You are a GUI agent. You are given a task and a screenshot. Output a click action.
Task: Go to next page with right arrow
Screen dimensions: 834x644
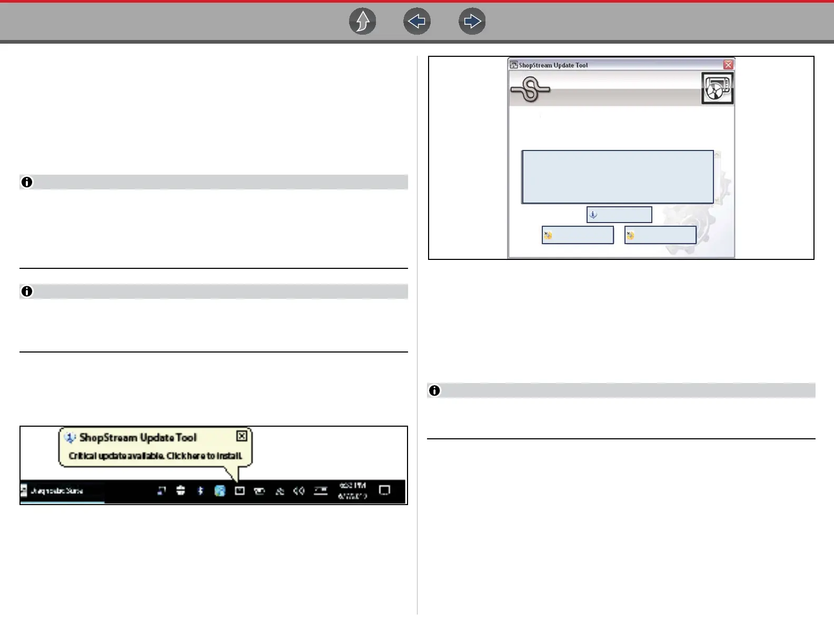pos(472,22)
